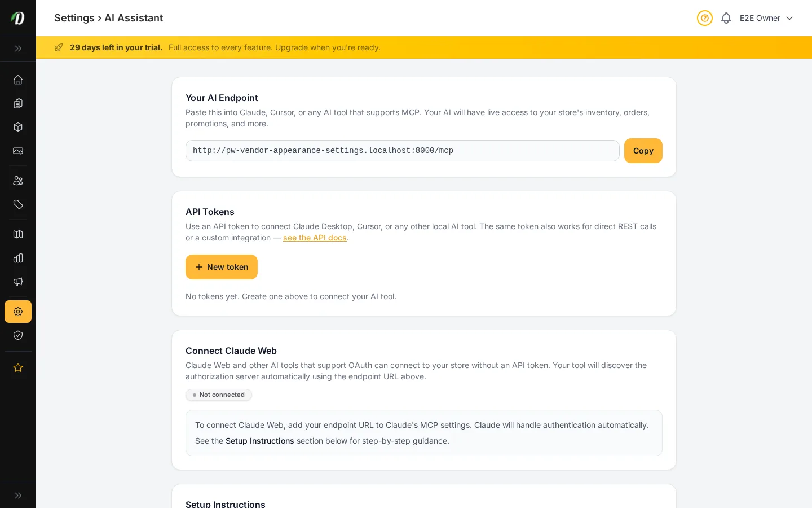Select the highlighted settings gear icon
Viewport: 812px width, 508px height.
click(x=18, y=312)
